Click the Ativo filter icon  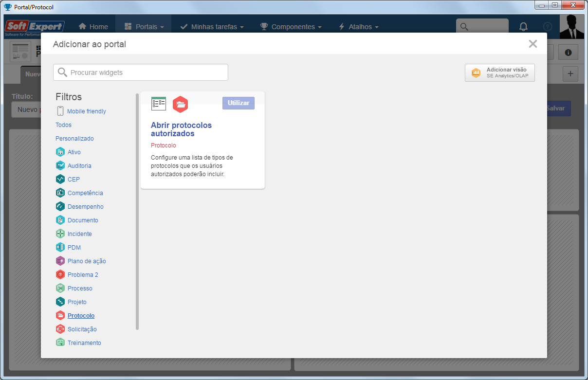[60, 152]
